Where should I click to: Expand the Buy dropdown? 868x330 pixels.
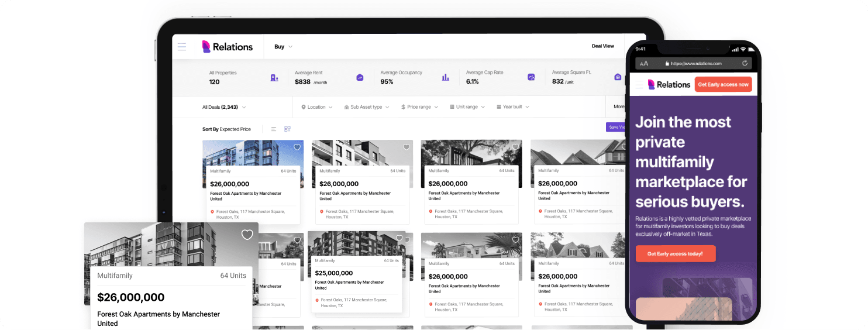[x=283, y=47]
